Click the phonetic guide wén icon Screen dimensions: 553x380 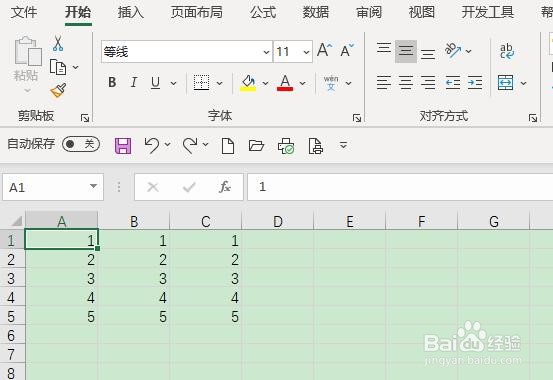click(x=331, y=83)
